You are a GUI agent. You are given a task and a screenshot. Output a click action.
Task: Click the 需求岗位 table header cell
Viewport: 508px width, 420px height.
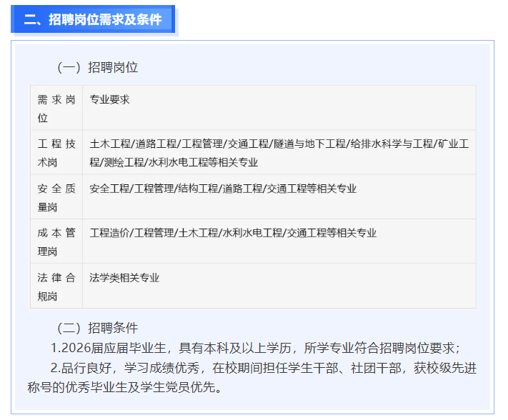pos(56,108)
